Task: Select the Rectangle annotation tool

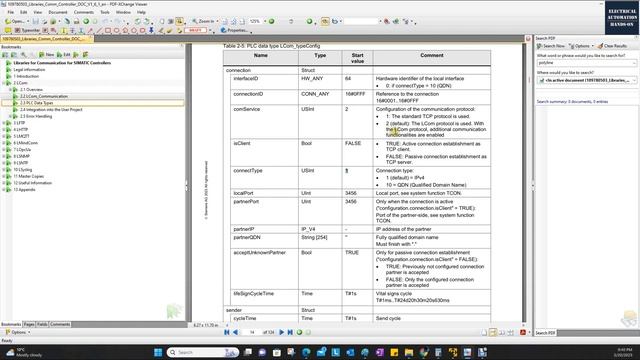Action: (x=108, y=31)
